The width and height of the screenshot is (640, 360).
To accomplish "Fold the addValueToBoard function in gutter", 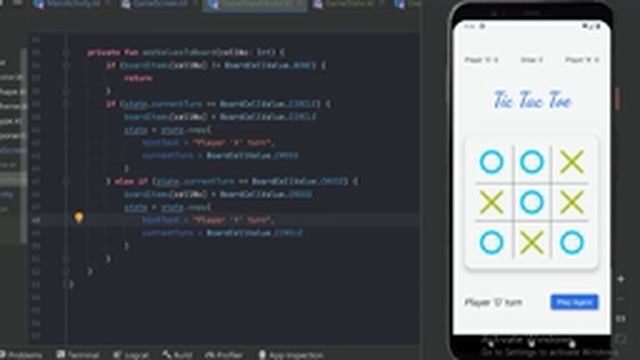I will 66,52.
